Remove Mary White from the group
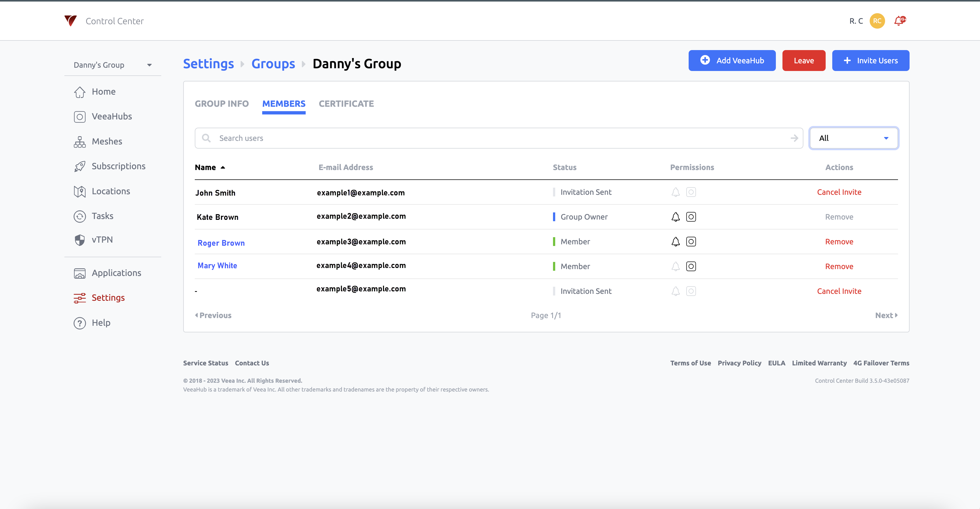The image size is (980, 509). 839,266
